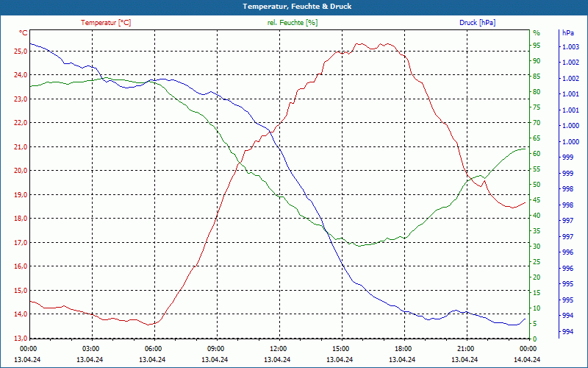Click the 70 tick on humidity axis

(537, 123)
